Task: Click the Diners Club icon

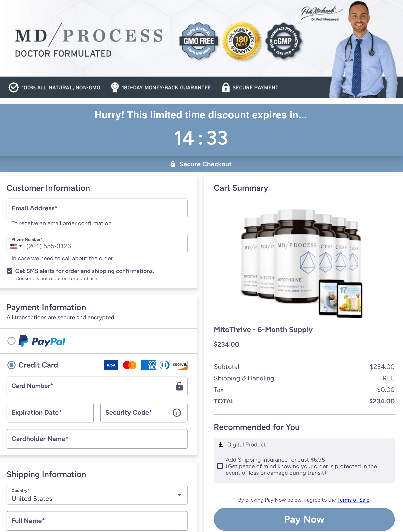Action: pyautogui.click(x=165, y=365)
